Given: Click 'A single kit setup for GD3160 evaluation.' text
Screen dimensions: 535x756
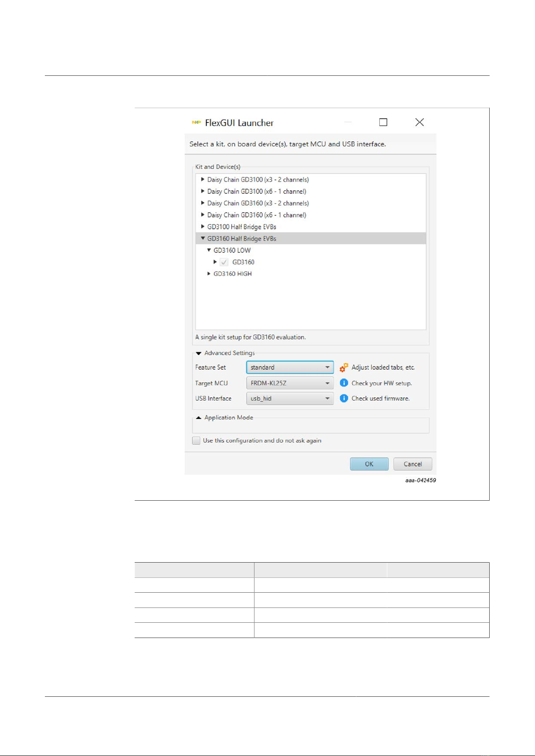Looking at the screenshot, I should click(250, 337).
